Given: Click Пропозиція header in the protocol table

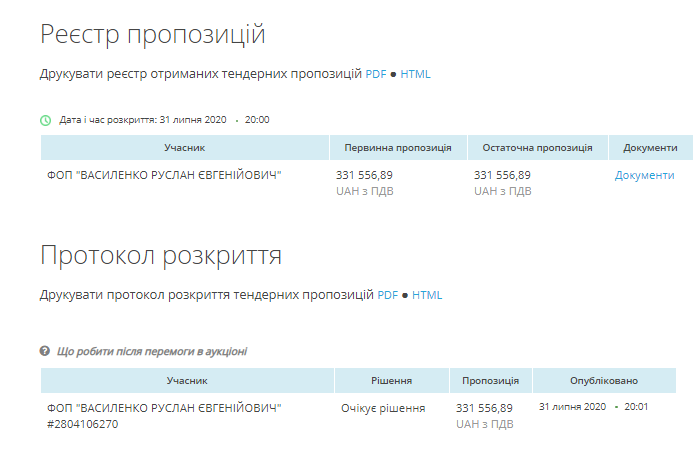Looking at the screenshot, I should coord(490,381).
